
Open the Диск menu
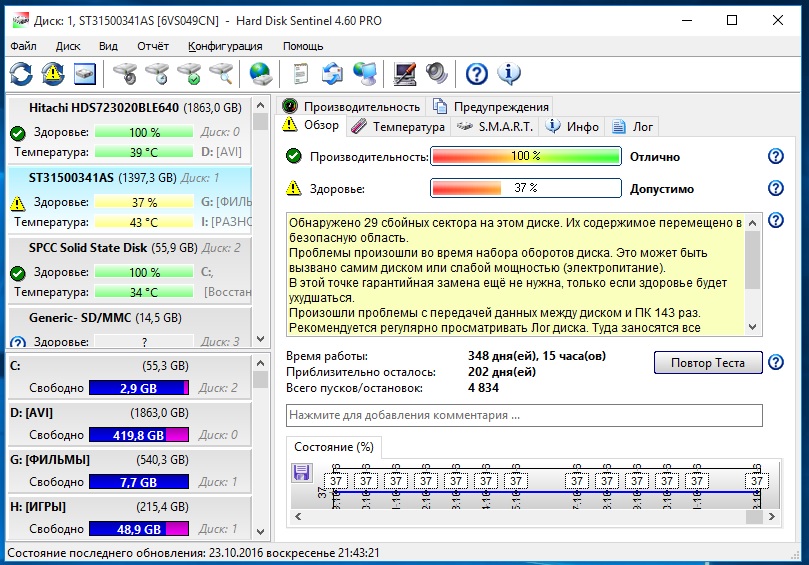[x=68, y=46]
